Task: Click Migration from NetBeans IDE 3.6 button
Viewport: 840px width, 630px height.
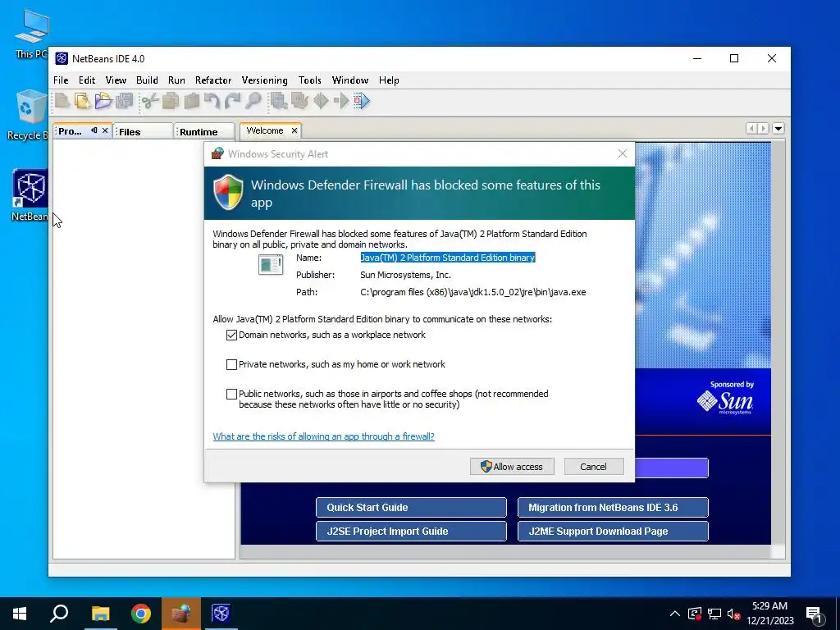Action: [613, 507]
